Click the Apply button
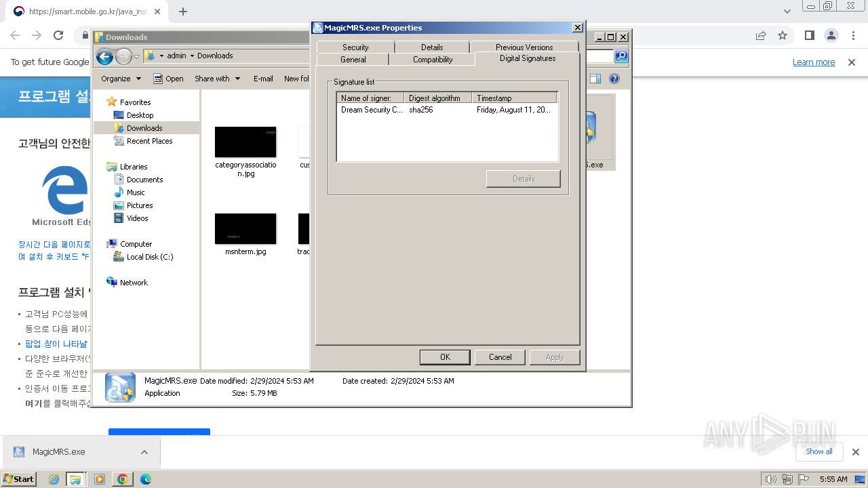This screenshot has height=488, width=868. (555, 357)
